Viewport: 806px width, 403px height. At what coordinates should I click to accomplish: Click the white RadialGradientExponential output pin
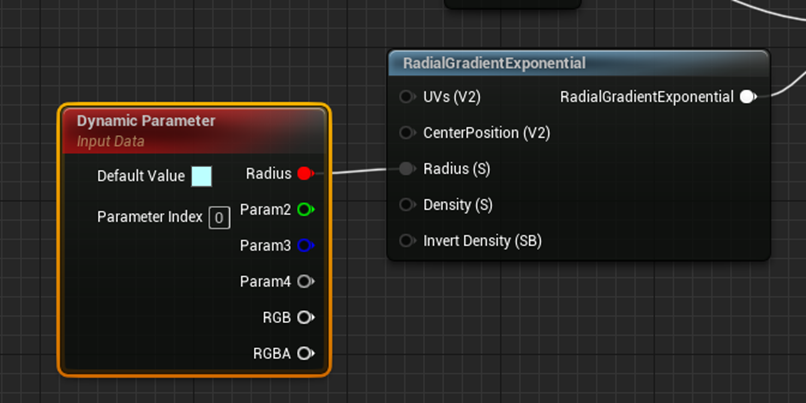747,97
